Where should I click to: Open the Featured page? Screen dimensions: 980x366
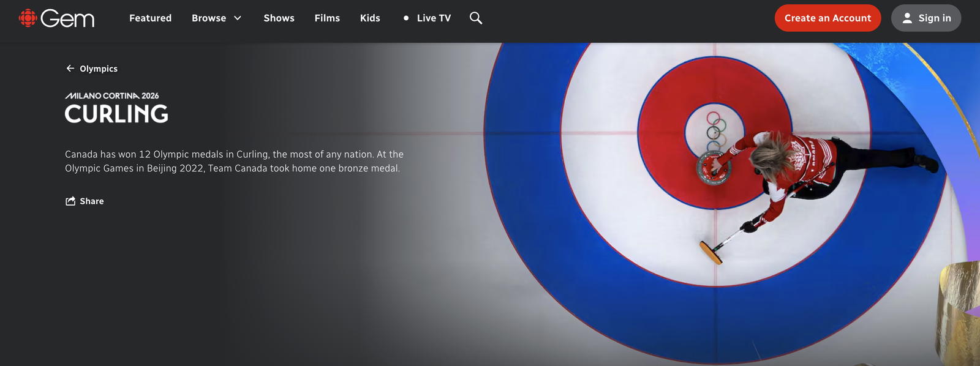(x=150, y=18)
